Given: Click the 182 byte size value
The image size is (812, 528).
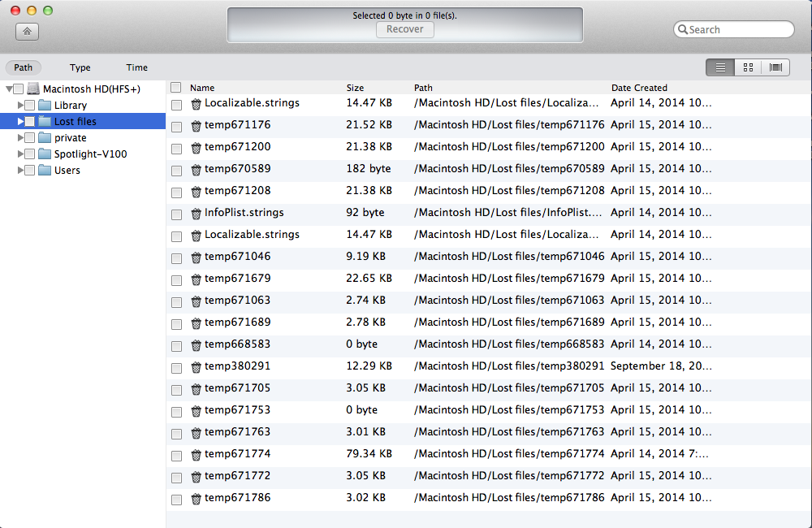Looking at the screenshot, I should click(x=368, y=169).
